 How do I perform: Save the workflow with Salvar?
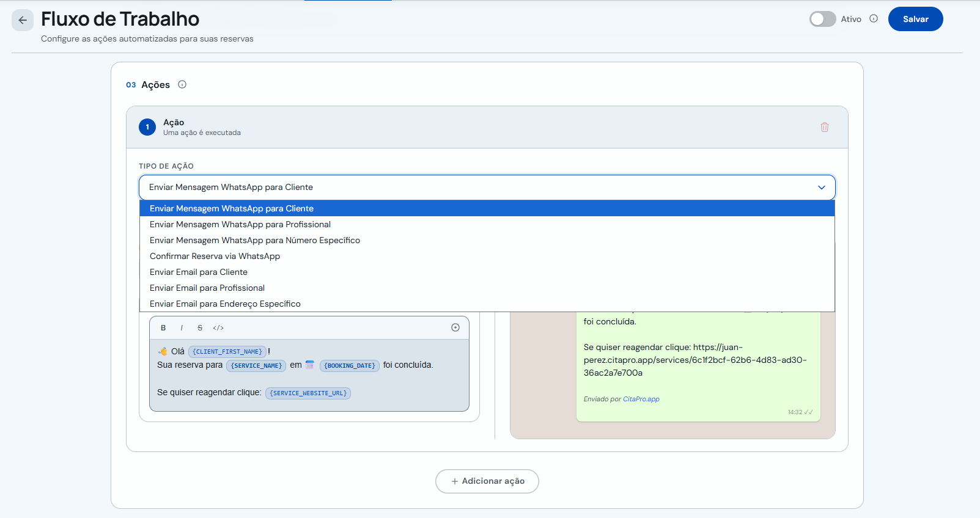915,19
